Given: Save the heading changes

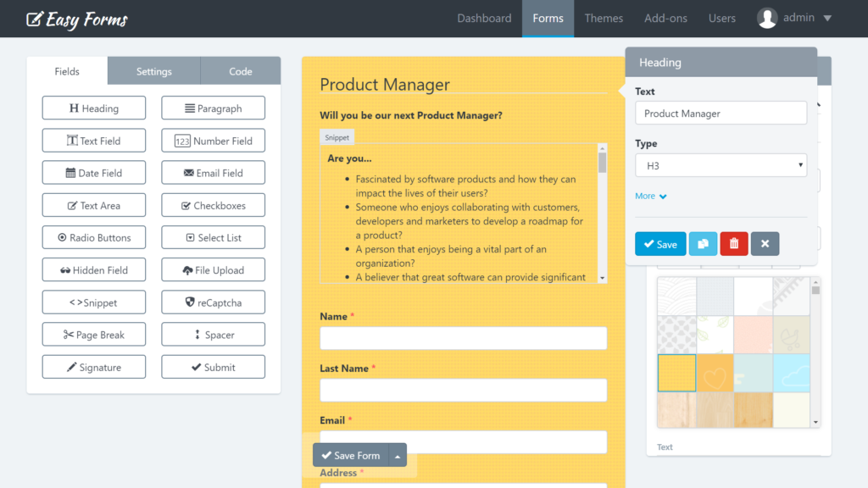Looking at the screenshot, I should [x=660, y=243].
